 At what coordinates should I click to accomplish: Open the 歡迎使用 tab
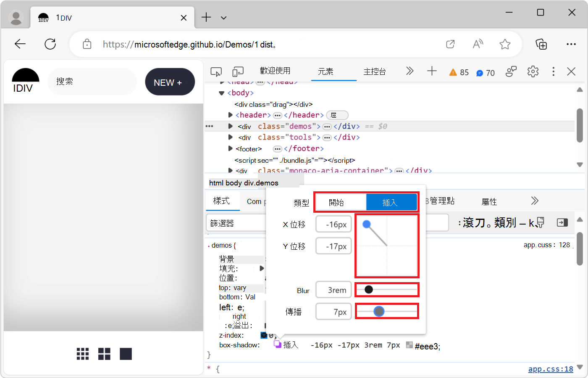coord(275,71)
